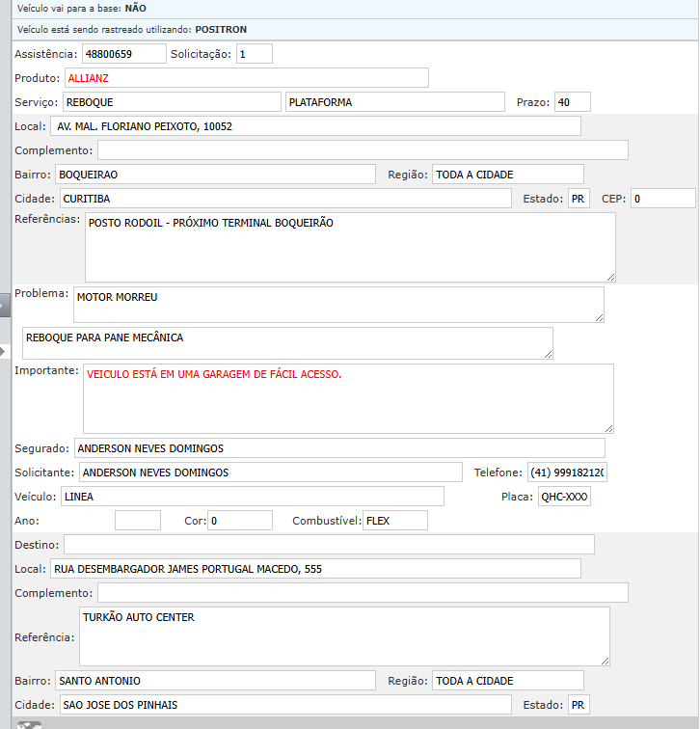Select the Telefone field

(x=567, y=472)
